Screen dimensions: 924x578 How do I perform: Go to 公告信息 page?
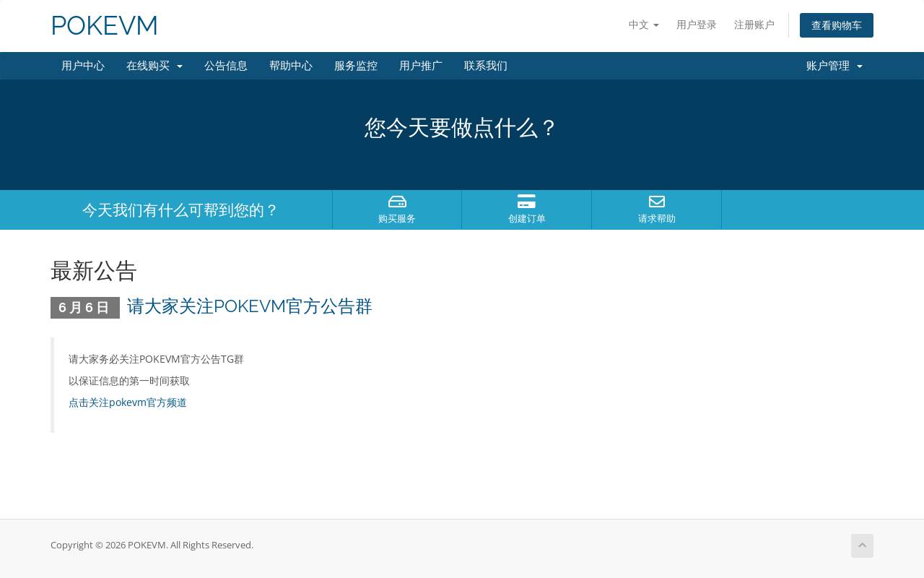point(226,66)
